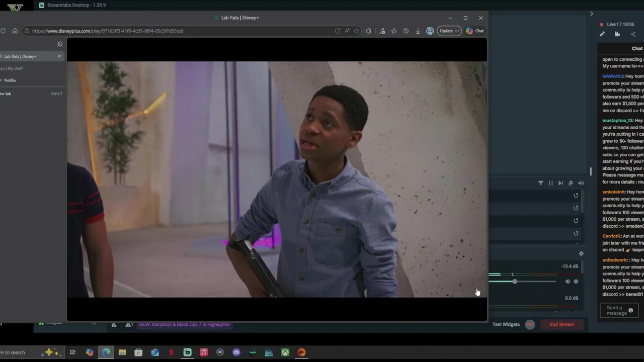Open the favorites list icon in toolbar
Image resolution: width=644 pixels, height=362 pixels.
(x=394, y=31)
